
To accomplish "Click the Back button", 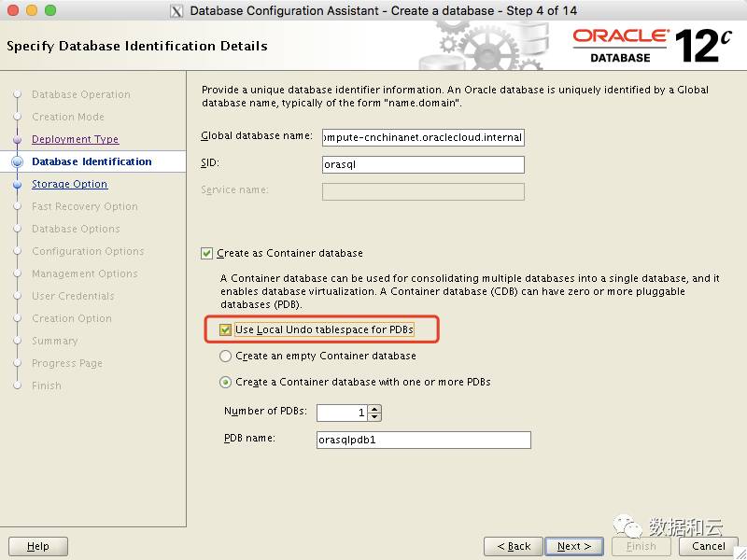I will [514, 546].
